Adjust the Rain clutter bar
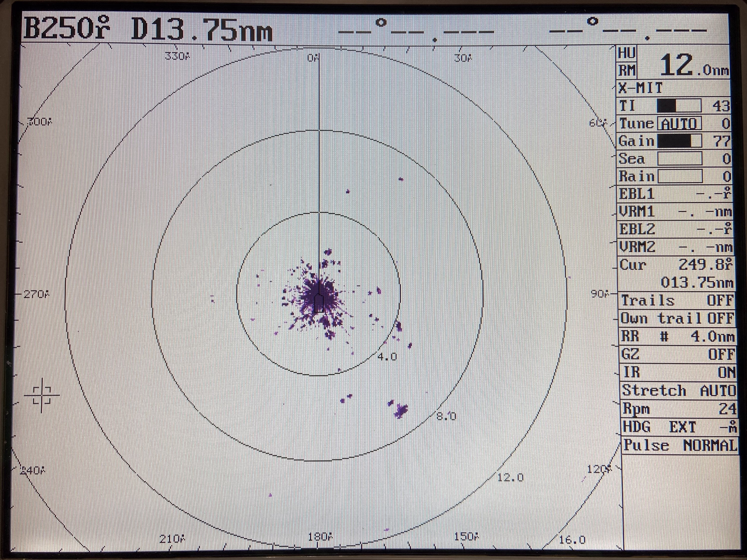This screenshot has height=560, width=747. (680, 176)
